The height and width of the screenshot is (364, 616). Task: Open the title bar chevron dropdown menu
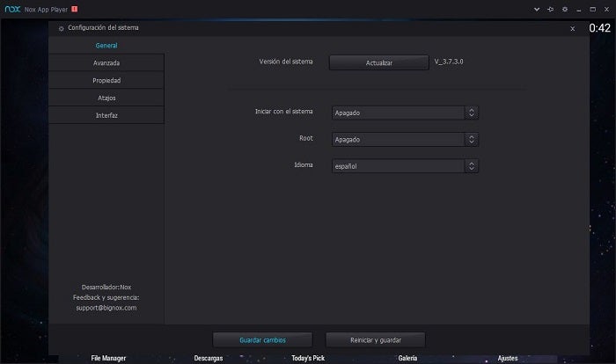(x=537, y=10)
